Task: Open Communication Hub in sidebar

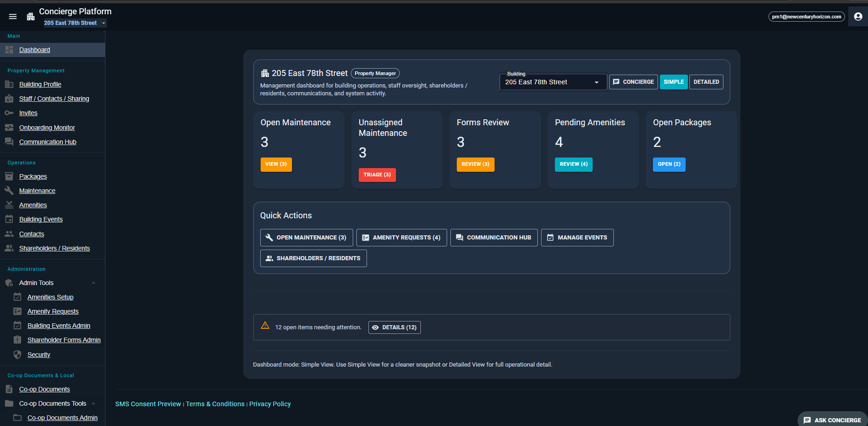Action: point(48,142)
